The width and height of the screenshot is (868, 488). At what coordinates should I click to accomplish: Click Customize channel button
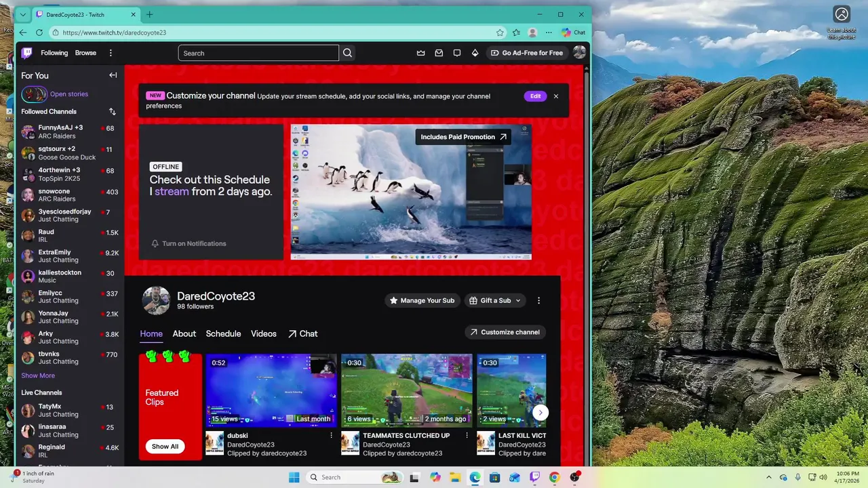pos(505,332)
